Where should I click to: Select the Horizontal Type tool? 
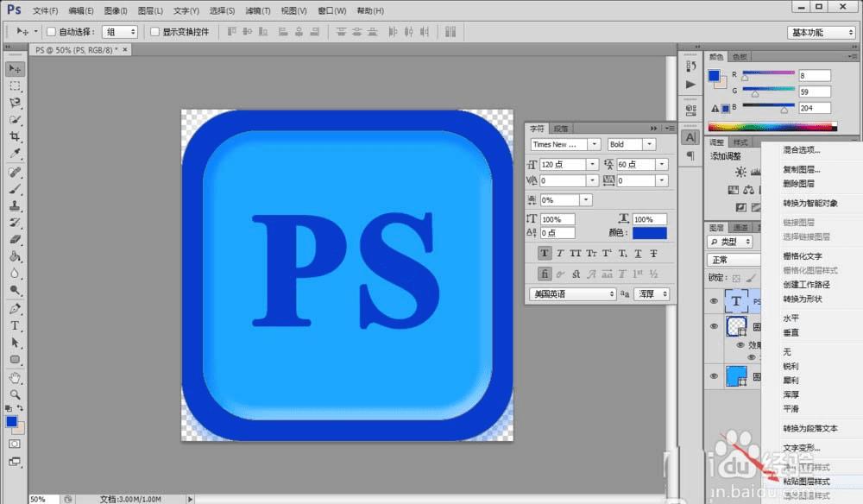[15, 325]
